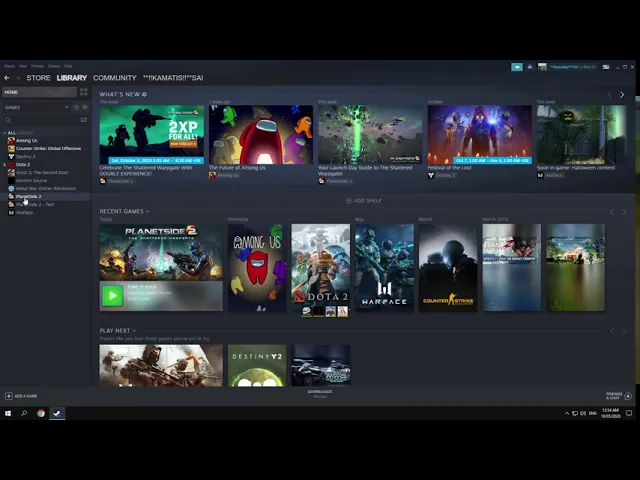Select Metal War Online: Retribution
The width and height of the screenshot is (640, 480).
[x=46, y=189]
